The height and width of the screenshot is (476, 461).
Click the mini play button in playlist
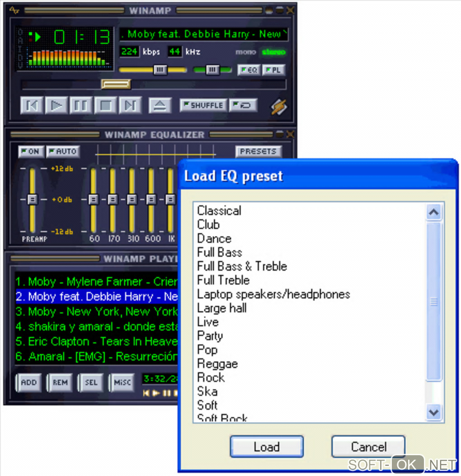(156, 393)
